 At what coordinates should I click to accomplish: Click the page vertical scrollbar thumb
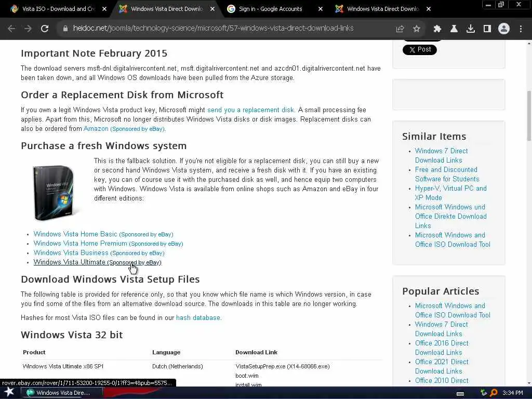(529, 115)
